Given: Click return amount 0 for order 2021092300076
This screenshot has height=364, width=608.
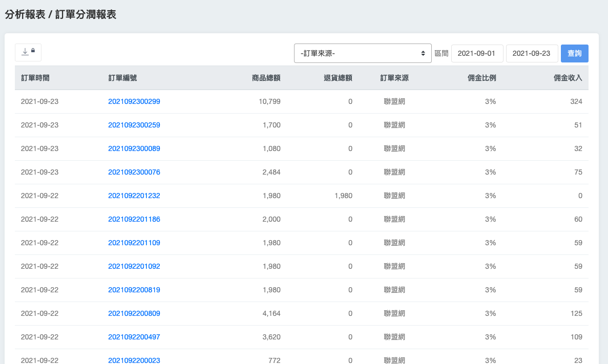Looking at the screenshot, I should (x=350, y=172).
